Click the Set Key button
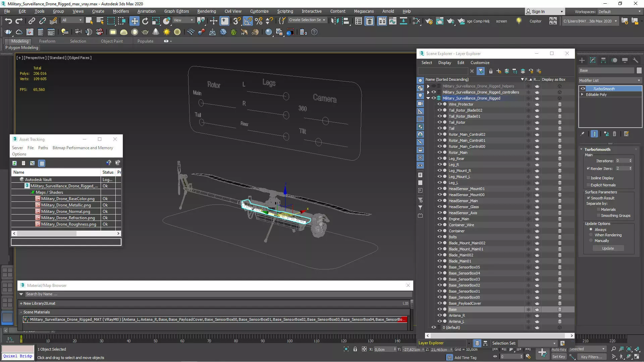Image resolution: width=644 pixels, height=362 pixels. click(558, 357)
